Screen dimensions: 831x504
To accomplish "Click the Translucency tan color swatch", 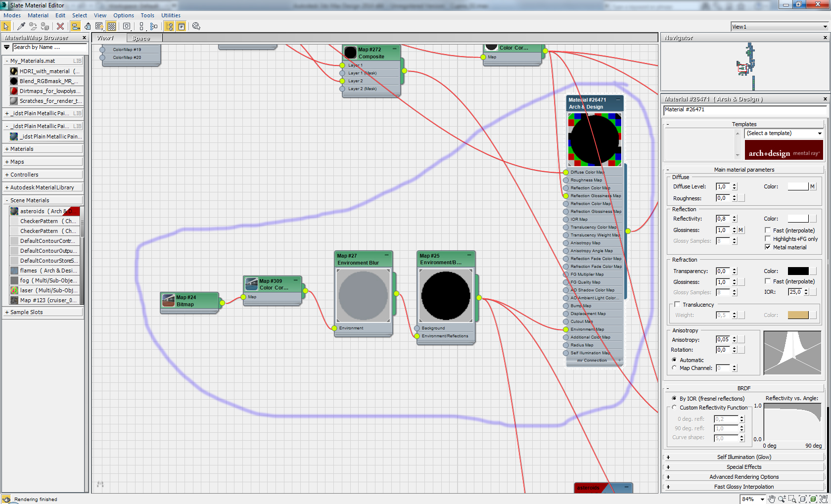I will tap(798, 315).
